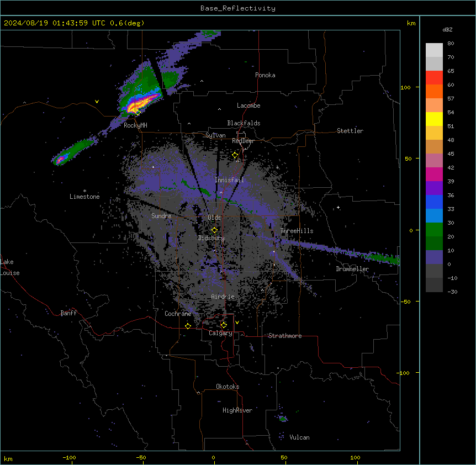Screen dimensions: 476x465
Task: Click the Sundre city label
Action: tap(161, 216)
